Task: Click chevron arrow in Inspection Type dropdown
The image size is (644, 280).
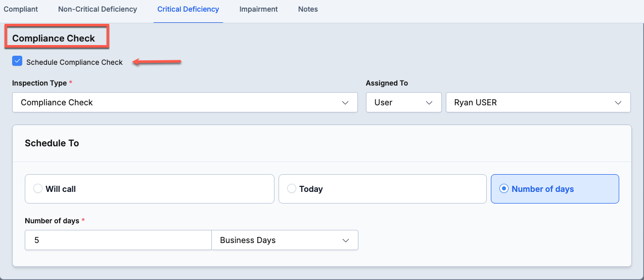Action: tap(345, 103)
